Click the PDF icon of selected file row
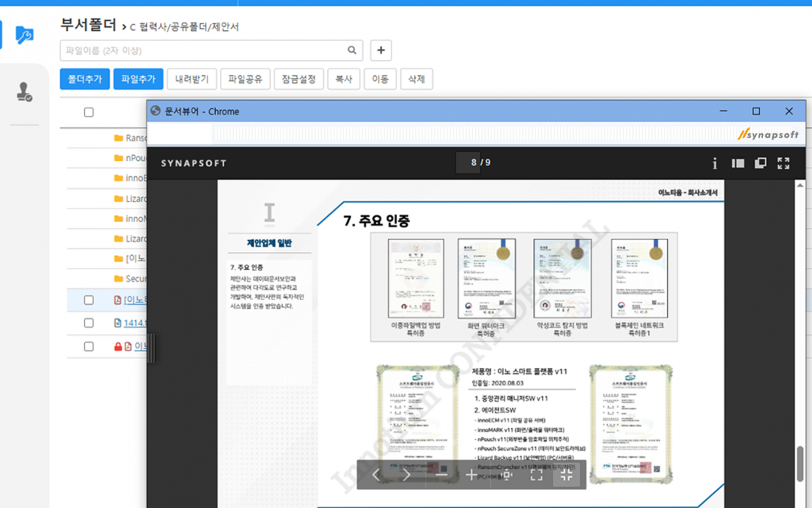This screenshot has width=812, height=508. tap(117, 300)
